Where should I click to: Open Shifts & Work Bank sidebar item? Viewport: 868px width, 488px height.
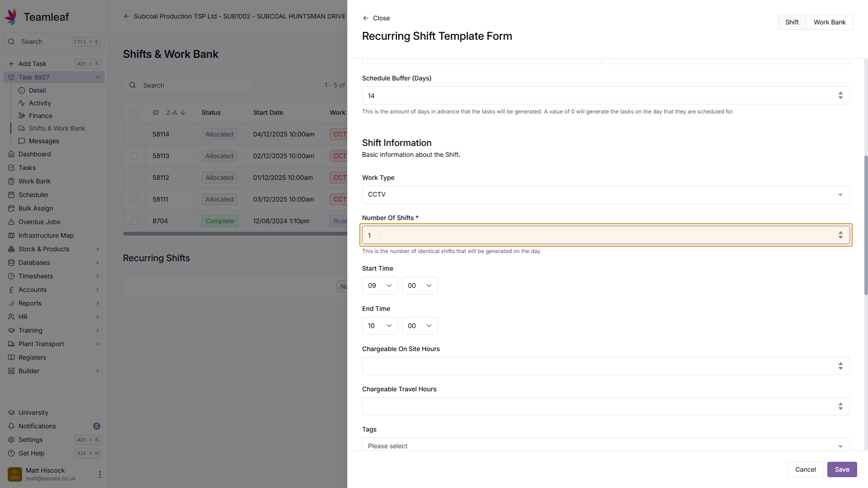(x=57, y=128)
